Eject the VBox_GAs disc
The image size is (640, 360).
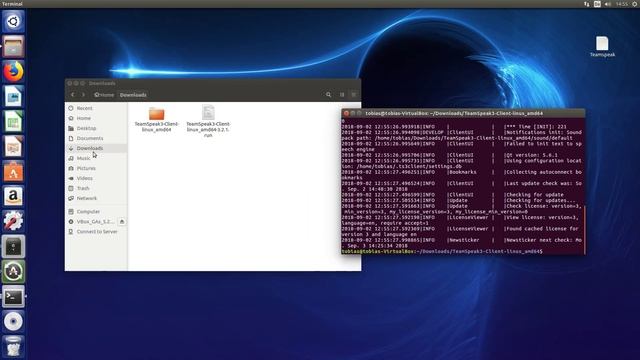pyautogui.click(x=122, y=222)
